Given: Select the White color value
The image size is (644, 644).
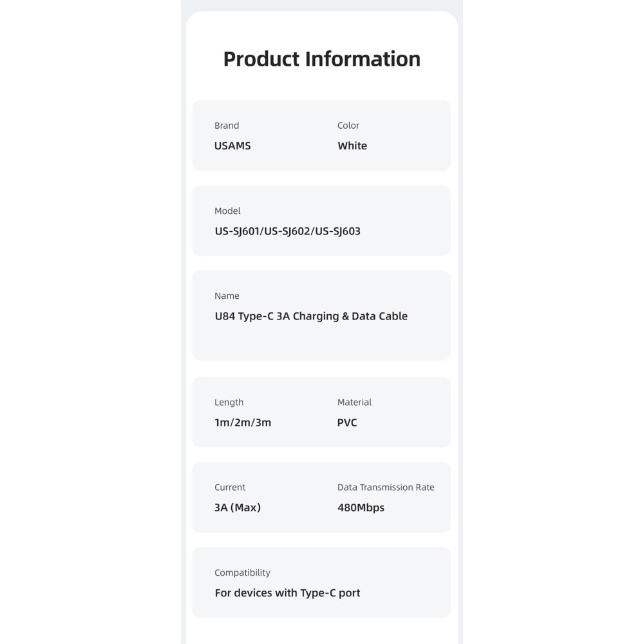Looking at the screenshot, I should 352,146.
